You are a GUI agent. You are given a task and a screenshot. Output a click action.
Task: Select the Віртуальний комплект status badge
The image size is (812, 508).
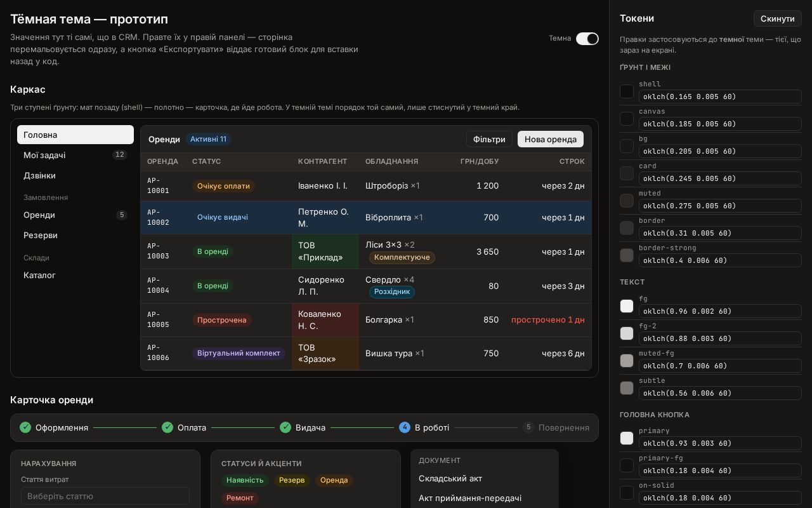(x=239, y=353)
